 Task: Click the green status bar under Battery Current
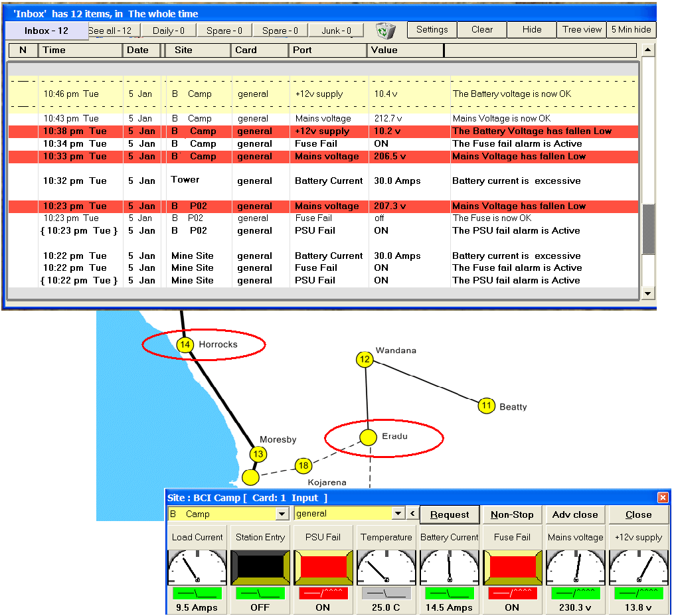pos(450,593)
